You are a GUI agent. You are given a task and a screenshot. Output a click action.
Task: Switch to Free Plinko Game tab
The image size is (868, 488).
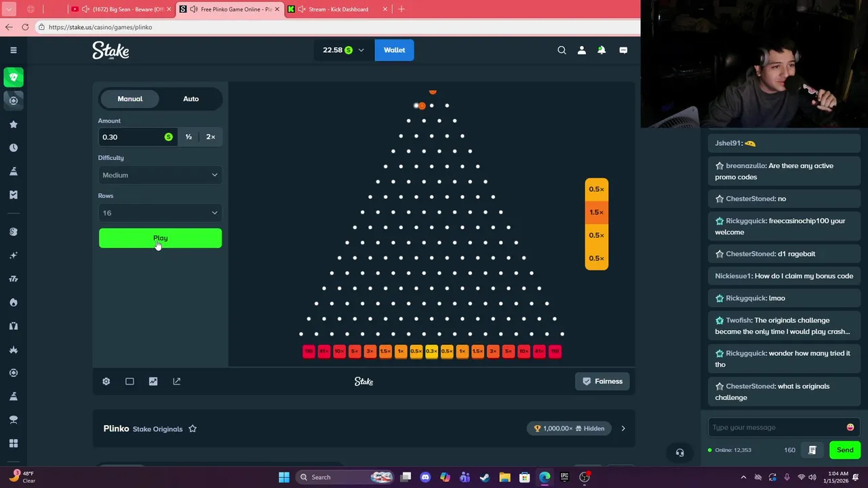(229, 9)
